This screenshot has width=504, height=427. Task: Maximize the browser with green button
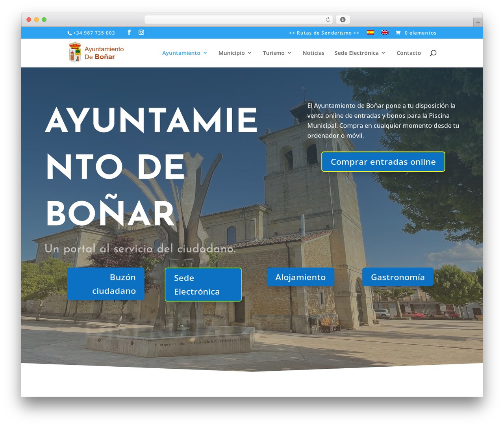click(44, 19)
